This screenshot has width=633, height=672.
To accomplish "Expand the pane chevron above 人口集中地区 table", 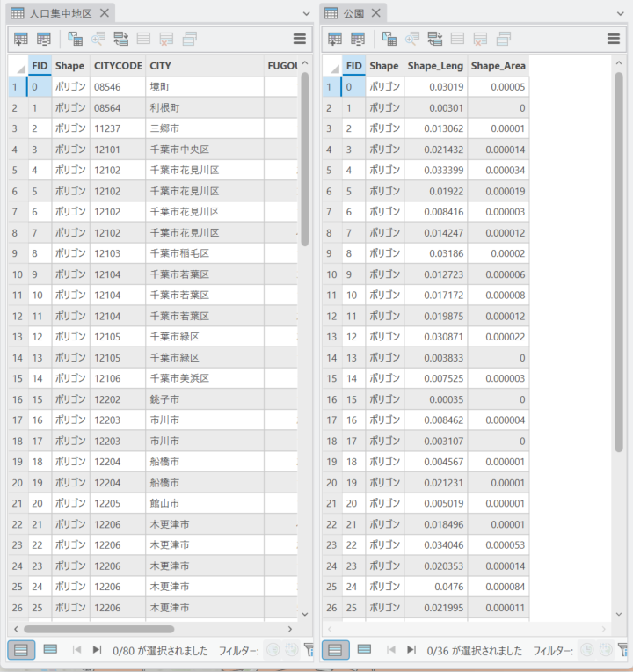I will point(305,14).
